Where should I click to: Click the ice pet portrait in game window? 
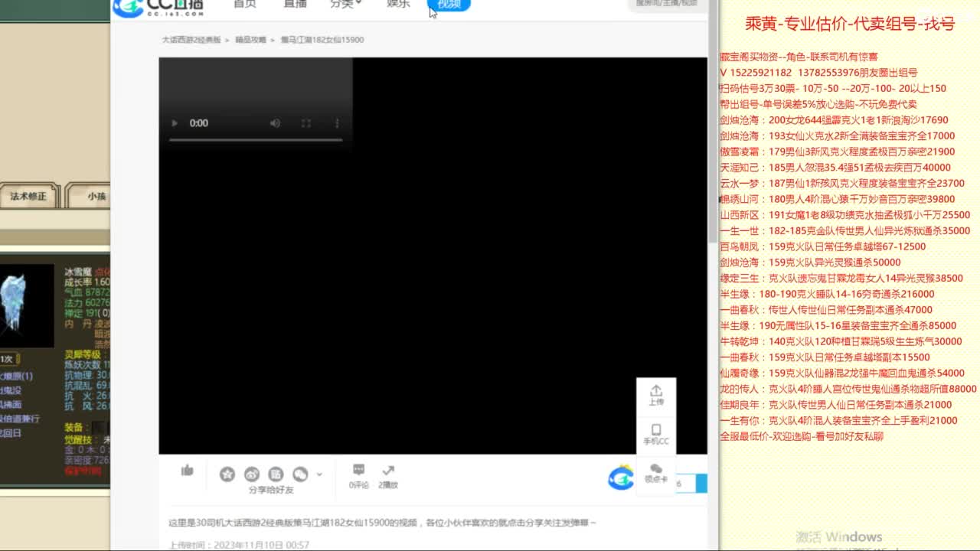[26, 305]
